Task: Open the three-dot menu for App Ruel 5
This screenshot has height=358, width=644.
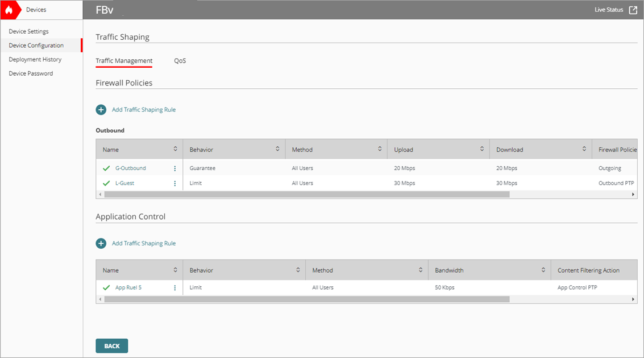Action: pos(174,287)
